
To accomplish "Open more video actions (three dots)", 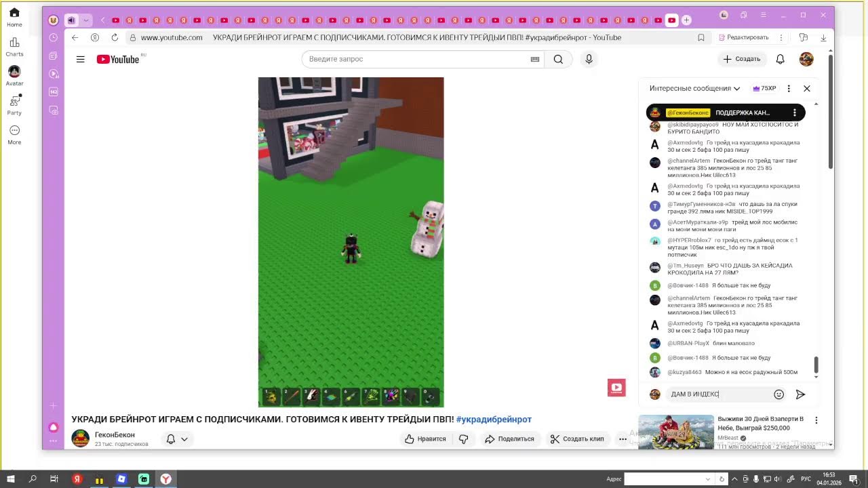I will point(623,439).
